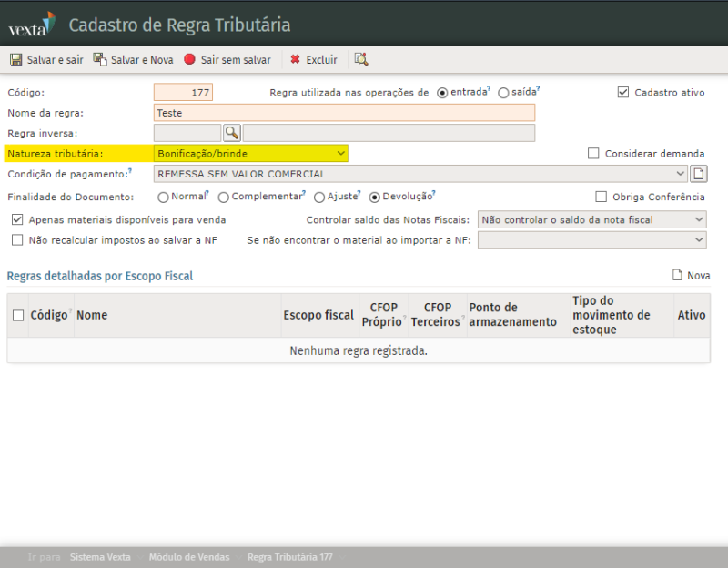728x568 pixels.
Task: Click Nova to add a detailed rule
Action: click(691, 276)
